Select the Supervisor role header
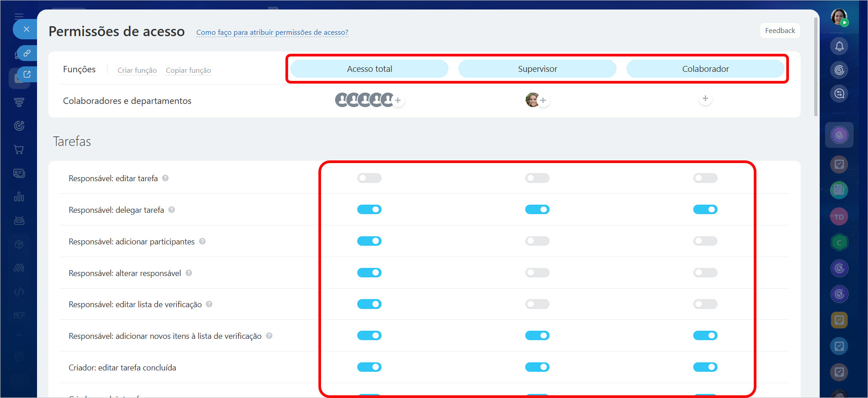The height and width of the screenshot is (398, 868). (x=537, y=69)
